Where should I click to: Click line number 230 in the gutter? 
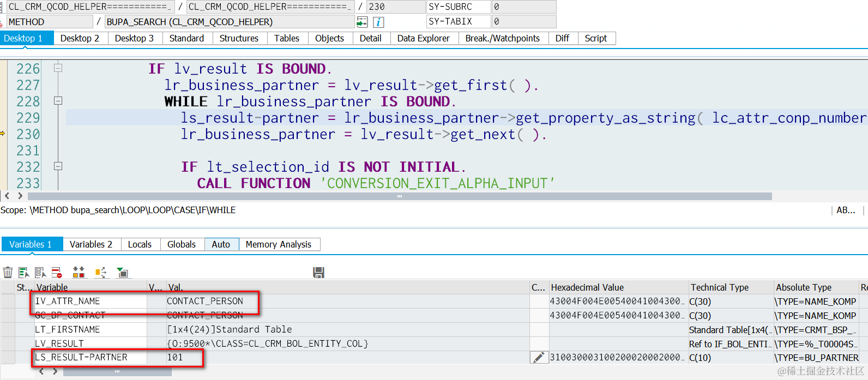click(x=28, y=134)
